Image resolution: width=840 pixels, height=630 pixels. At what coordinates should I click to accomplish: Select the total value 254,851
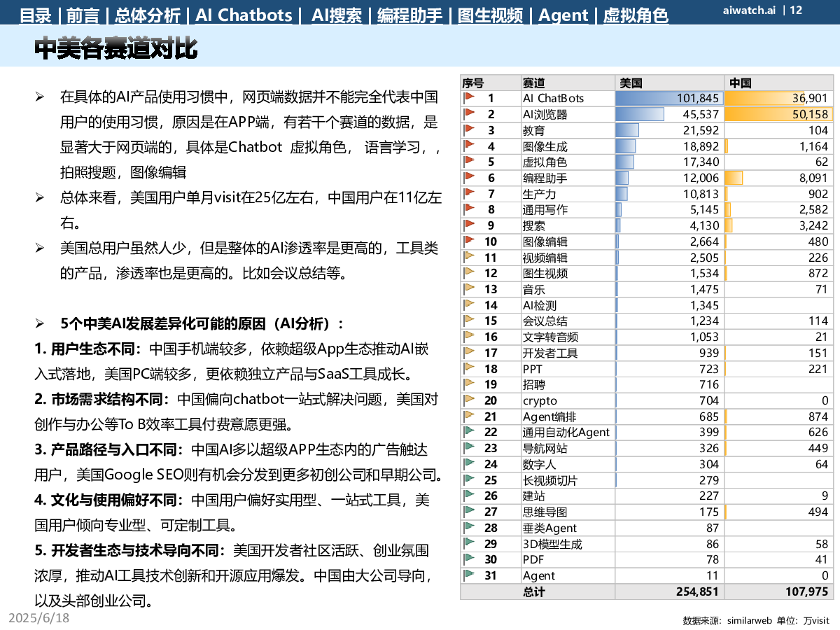click(697, 591)
